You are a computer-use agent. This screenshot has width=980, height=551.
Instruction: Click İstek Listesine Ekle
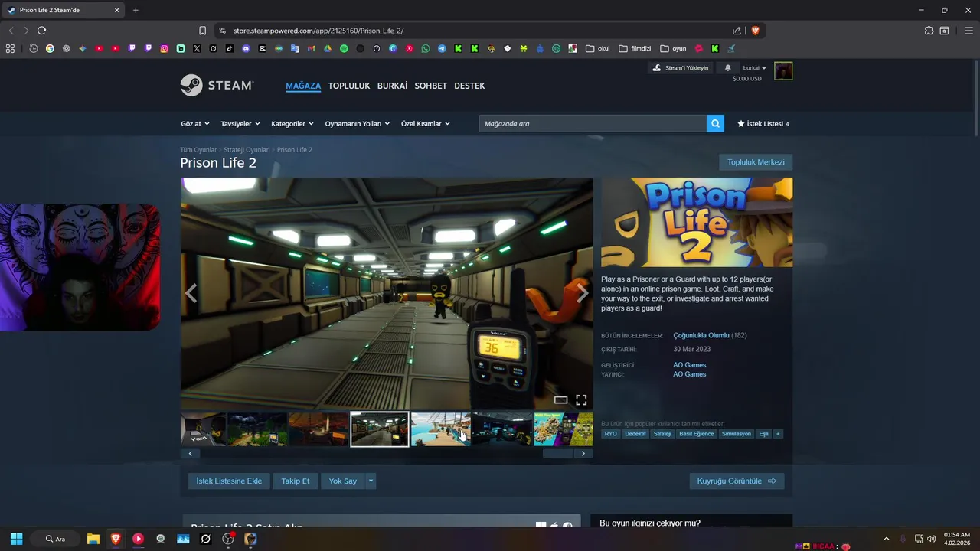pyautogui.click(x=229, y=481)
